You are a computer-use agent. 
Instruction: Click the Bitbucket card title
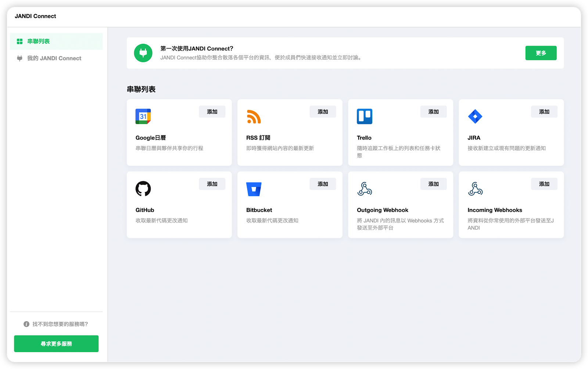(259, 210)
